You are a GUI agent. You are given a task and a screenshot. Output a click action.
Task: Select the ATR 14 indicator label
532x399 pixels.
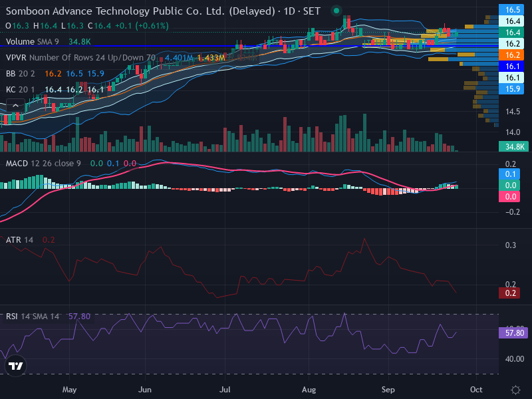(x=19, y=240)
